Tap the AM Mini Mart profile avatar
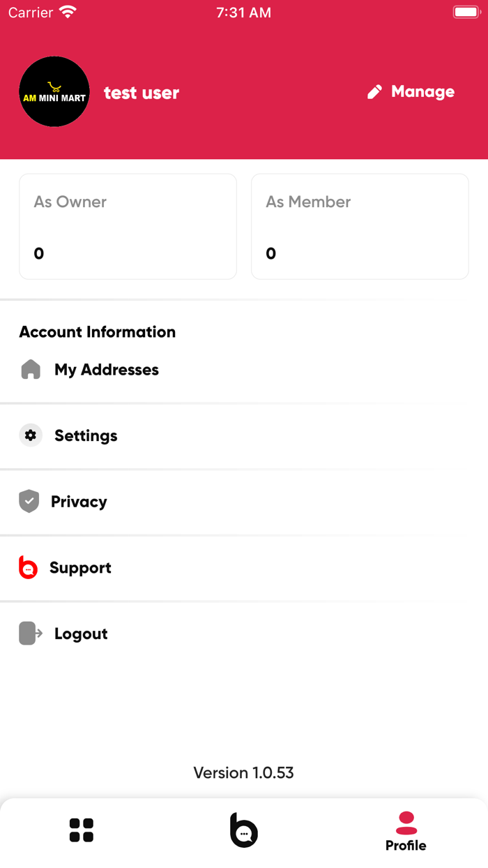The width and height of the screenshot is (488, 868). 54,92
